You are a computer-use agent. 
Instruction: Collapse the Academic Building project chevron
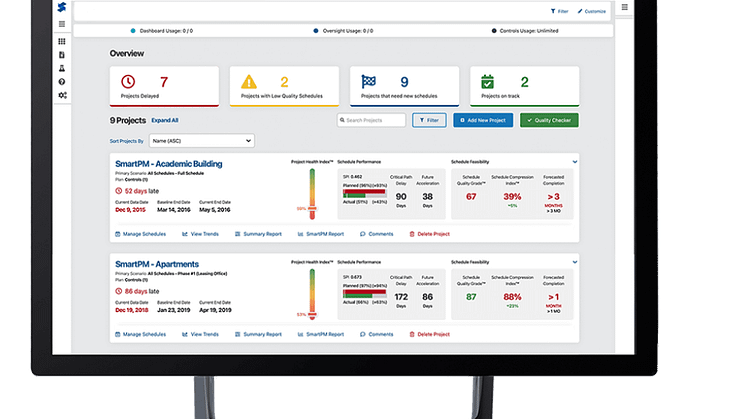click(x=575, y=161)
